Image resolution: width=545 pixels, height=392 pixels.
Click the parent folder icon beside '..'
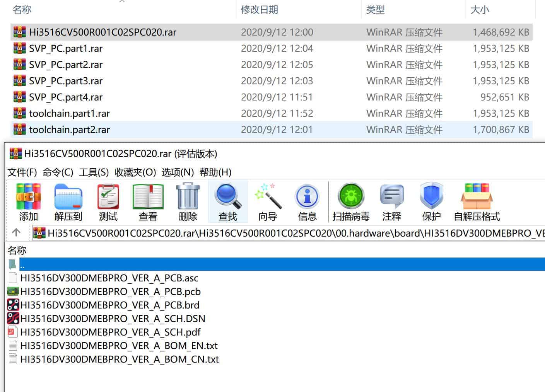[x=13, y=264]
